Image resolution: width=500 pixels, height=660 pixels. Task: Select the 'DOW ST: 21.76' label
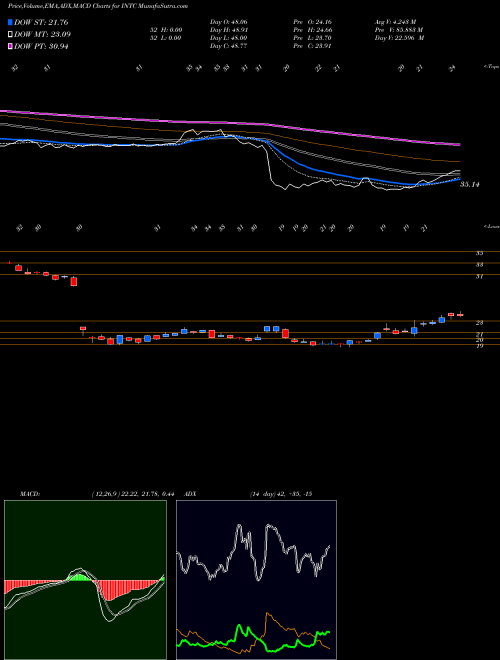pos(41,22)
